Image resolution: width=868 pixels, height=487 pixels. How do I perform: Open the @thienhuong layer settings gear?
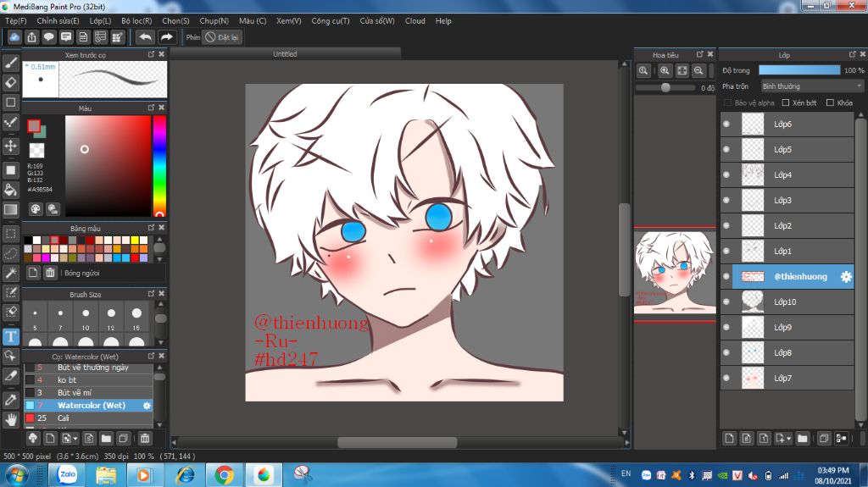(846, 277)
